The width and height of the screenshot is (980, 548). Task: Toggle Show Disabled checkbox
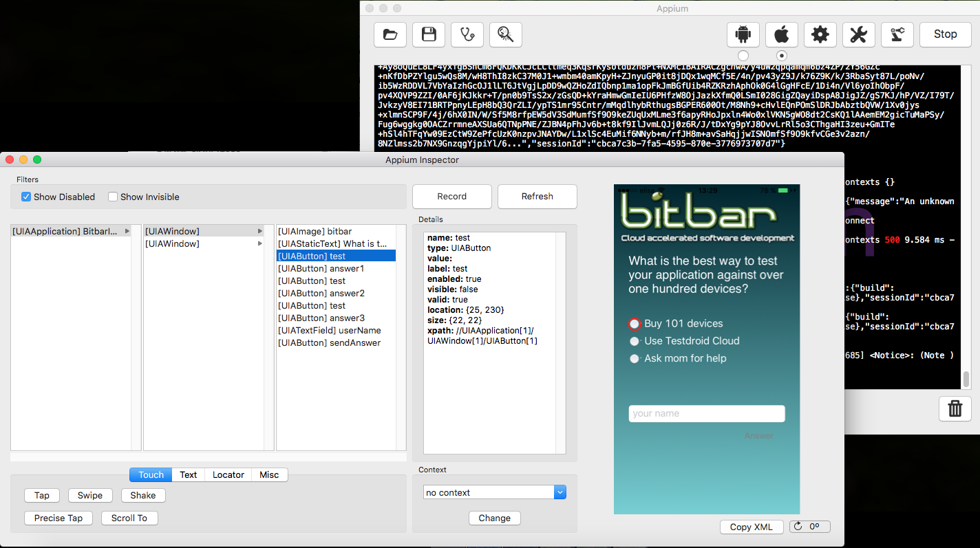[x=26, y=197]
